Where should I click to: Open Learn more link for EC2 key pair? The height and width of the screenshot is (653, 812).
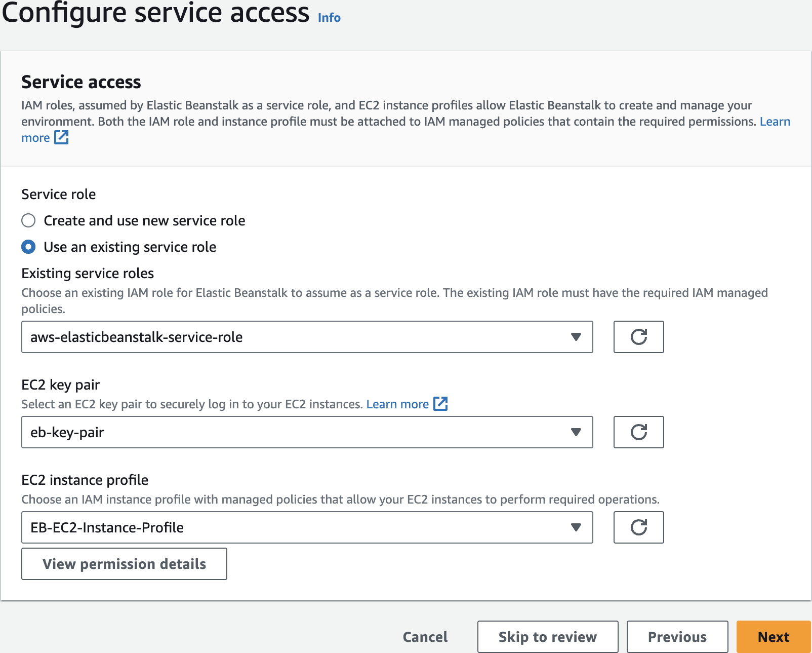(397, 404)
